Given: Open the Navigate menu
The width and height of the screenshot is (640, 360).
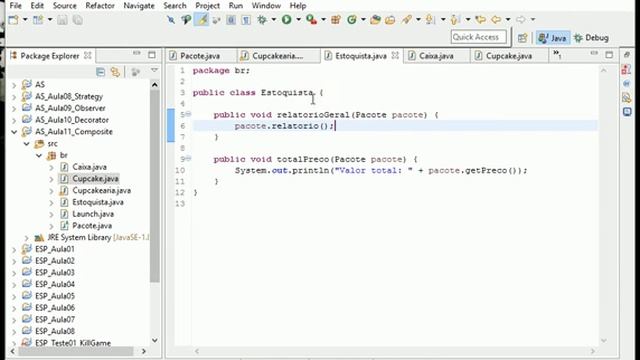Looking at the screenshot, I should pyautogui.click(x=139, y=6).
